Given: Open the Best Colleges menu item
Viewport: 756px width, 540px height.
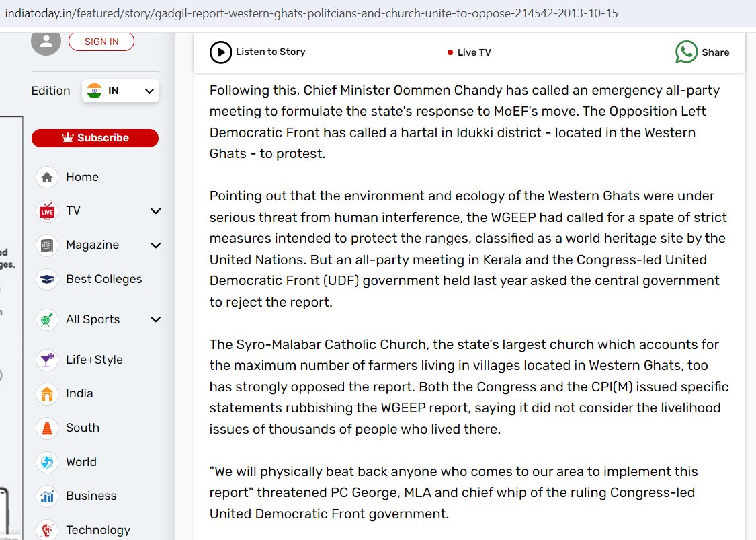Looking at the screenshot, I should 103,279.
